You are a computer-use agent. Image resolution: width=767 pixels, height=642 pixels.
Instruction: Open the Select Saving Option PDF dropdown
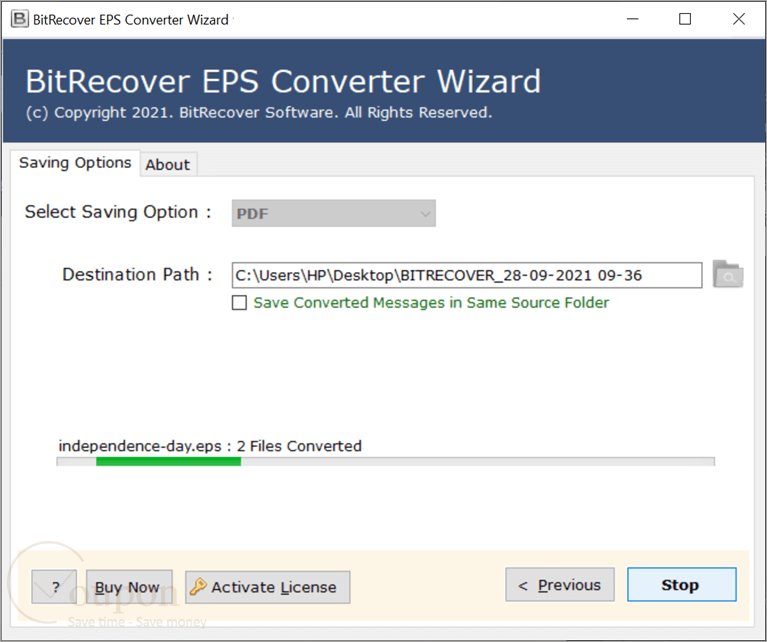(x=334, y=213)
